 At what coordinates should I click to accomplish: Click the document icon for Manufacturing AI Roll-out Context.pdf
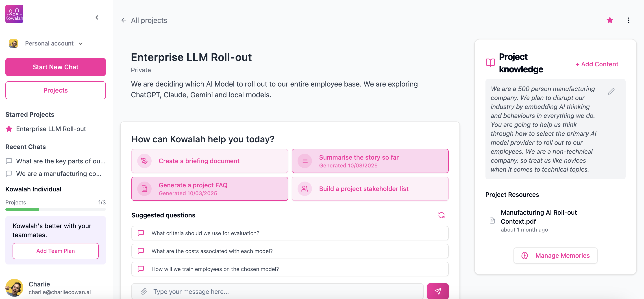[492, 220]
